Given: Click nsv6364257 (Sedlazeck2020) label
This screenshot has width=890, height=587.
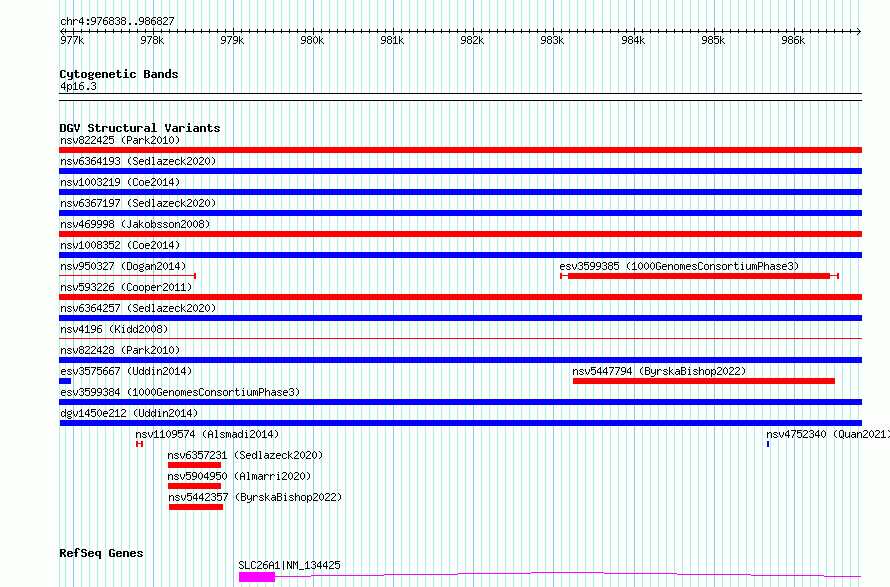Looking at the screenshot, I should pos(138,308).
